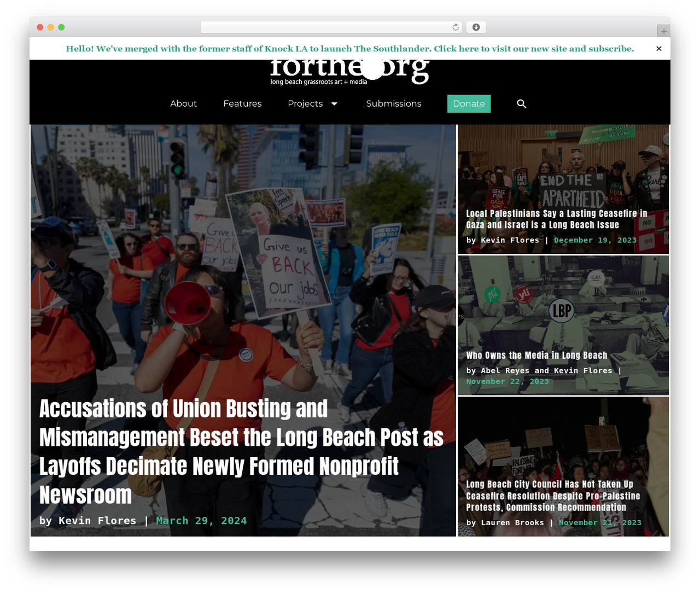Click the Southlander merger announcement link
The image size is (700, 593).
(x=350, y=49)
